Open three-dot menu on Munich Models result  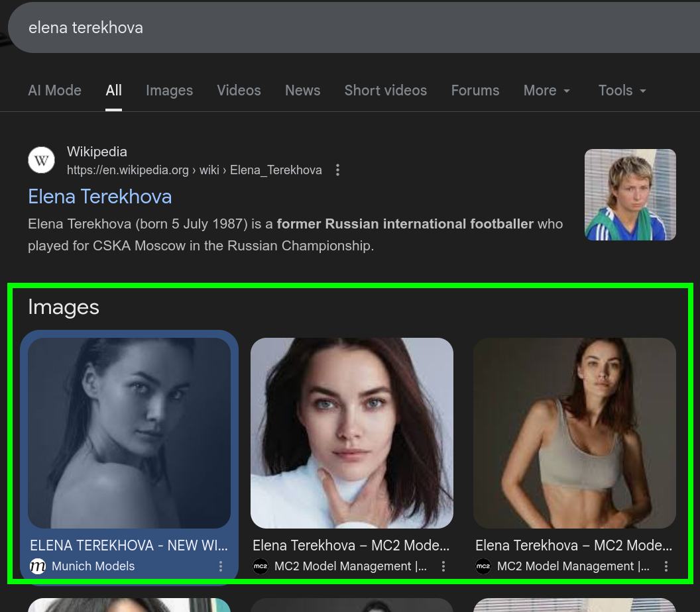click(221, 566)
